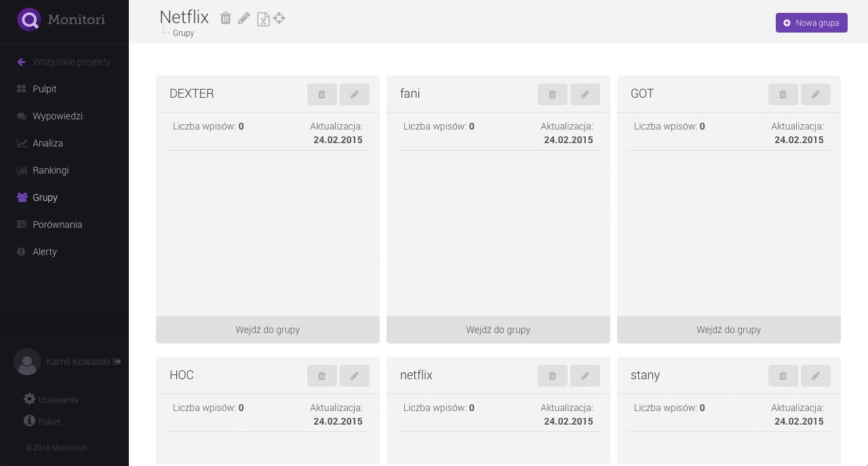Open Ustawienia settings
This screenshot has height=466, width=868.
[52, 400]
